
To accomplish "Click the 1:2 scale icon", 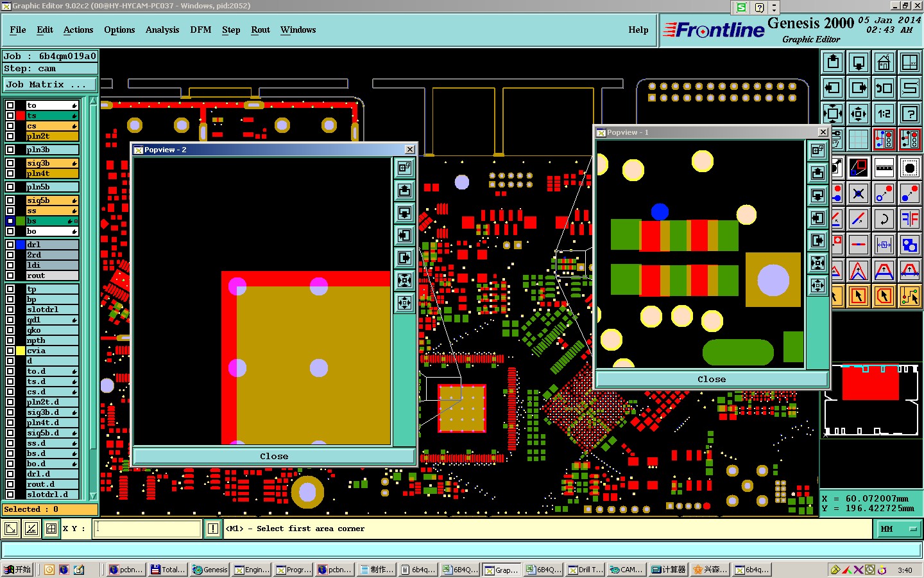I will coord(884,114).
